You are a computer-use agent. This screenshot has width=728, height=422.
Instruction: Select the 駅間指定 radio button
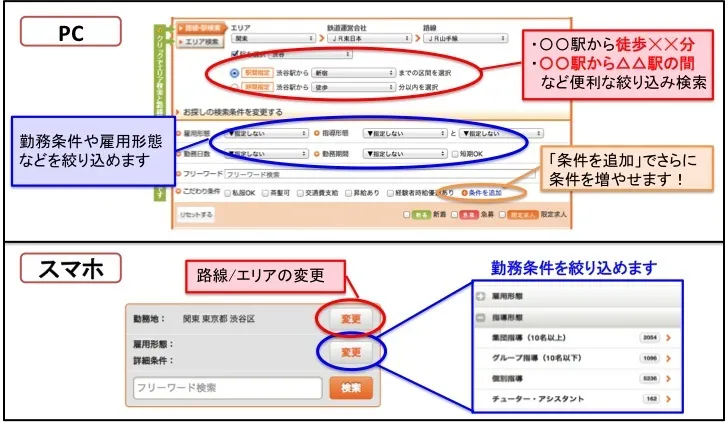[234, 73]
